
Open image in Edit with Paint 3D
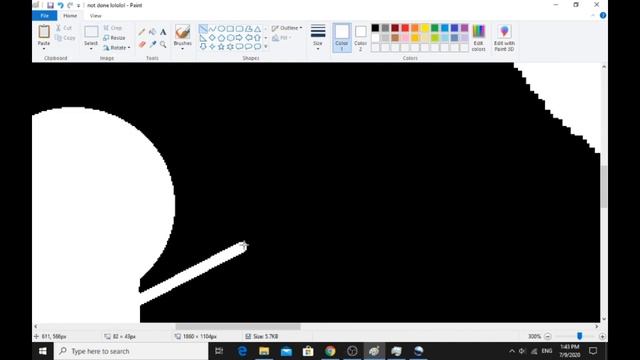(504, 38)
